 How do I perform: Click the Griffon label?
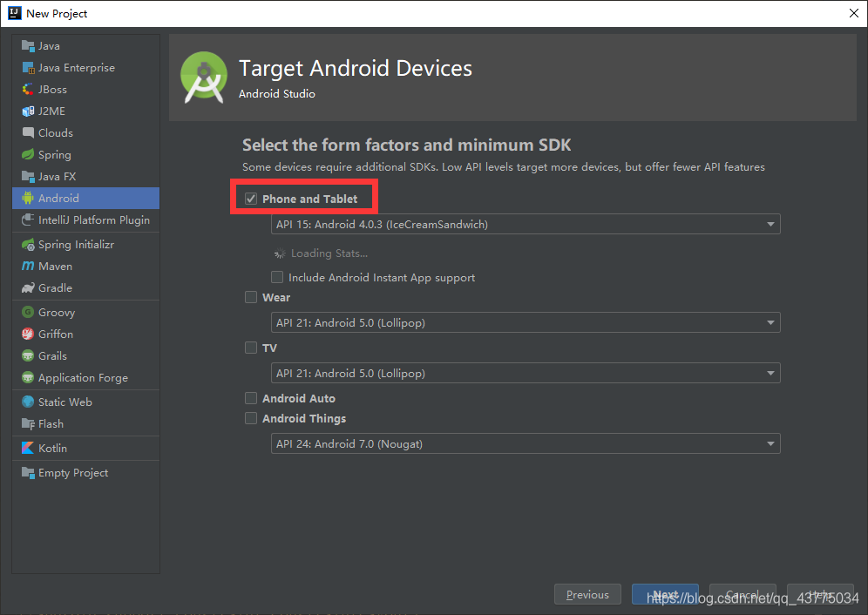[56, 334]
